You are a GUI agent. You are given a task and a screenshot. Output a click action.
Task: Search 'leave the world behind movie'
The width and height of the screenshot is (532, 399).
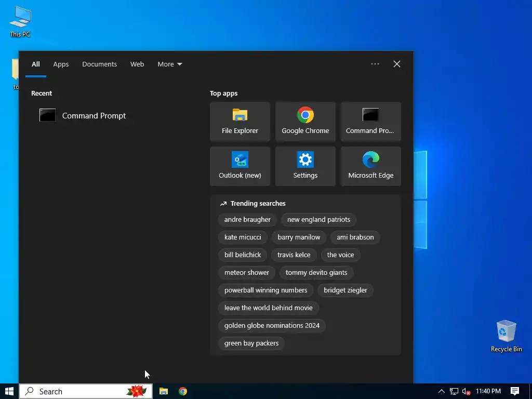[x=269, y=308]
